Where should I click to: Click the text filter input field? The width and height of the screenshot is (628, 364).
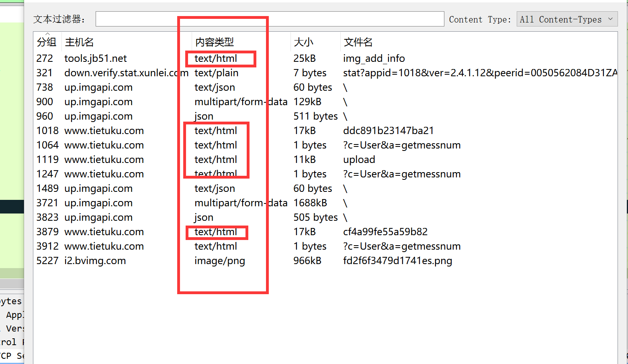click(270, 19)
